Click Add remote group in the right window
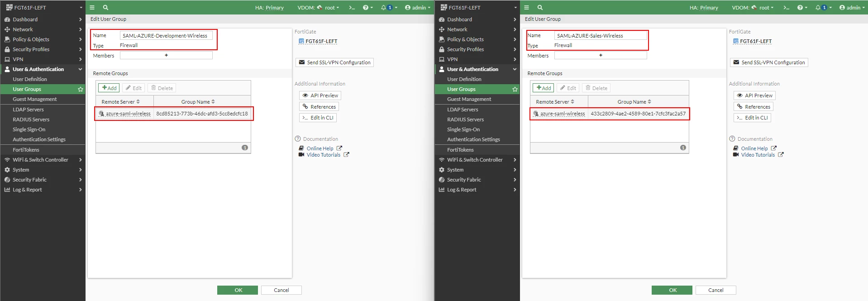Image resolution: width=868 pixels, height=301 pixels. pyautogui.click(x=544, y=88)
